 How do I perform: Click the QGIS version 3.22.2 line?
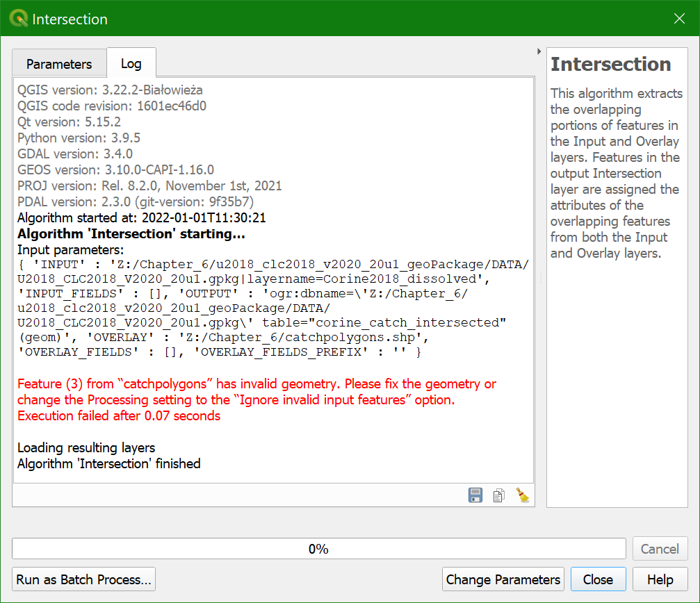pyautogui.click(x=110, y=90)
